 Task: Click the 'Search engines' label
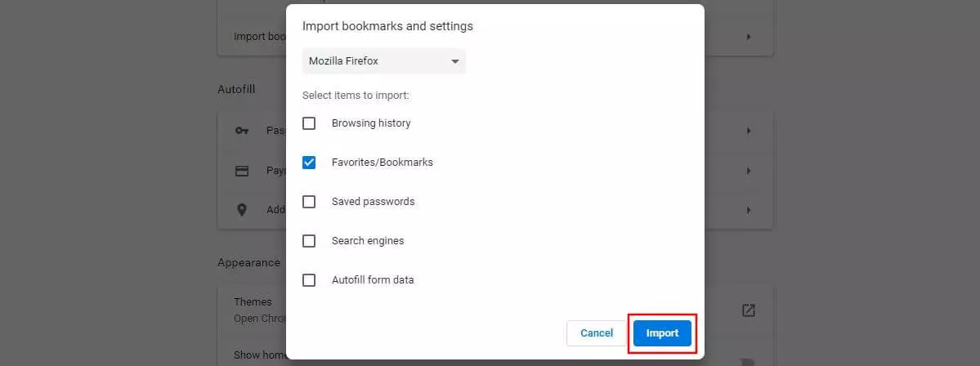click(x=368, y=241)
